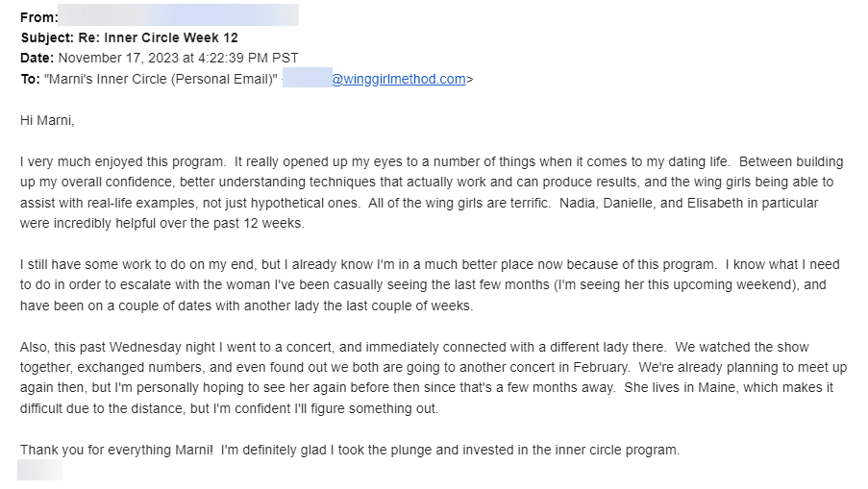Viewport: 868px width, 489px height.
Task: Click the blurred sender address after From
Action: click(178, 15)
